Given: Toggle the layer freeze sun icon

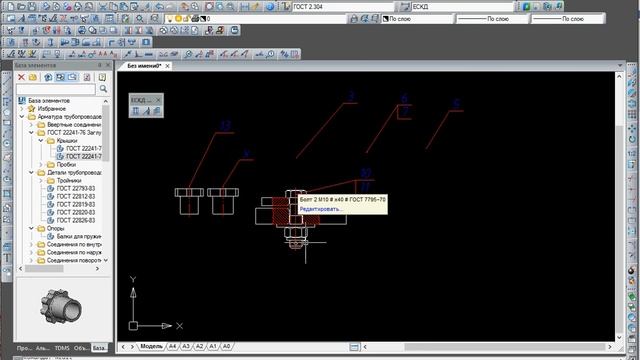Looking at the screenshot, I should coord(178,18).
